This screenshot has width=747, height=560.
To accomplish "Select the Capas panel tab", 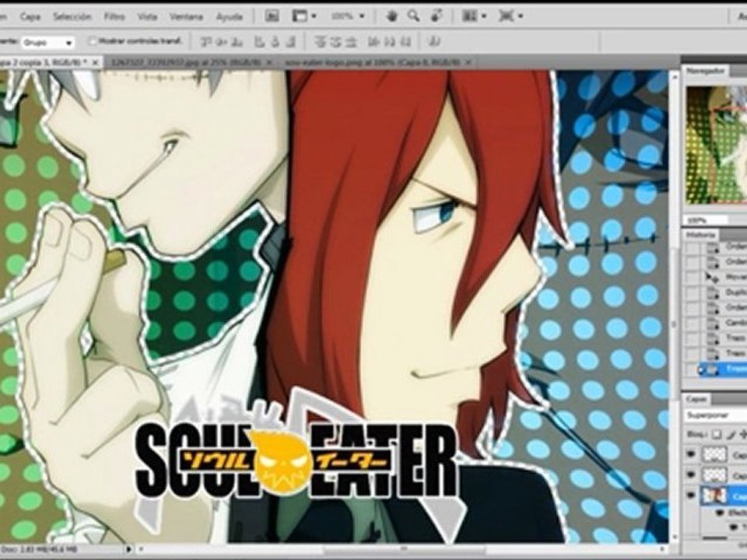I will [696, 398].
